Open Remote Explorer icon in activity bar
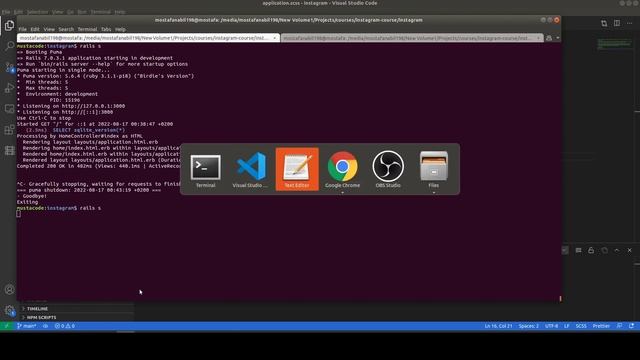This screenshot has height=360, width=640. click(x=9, y=109)
